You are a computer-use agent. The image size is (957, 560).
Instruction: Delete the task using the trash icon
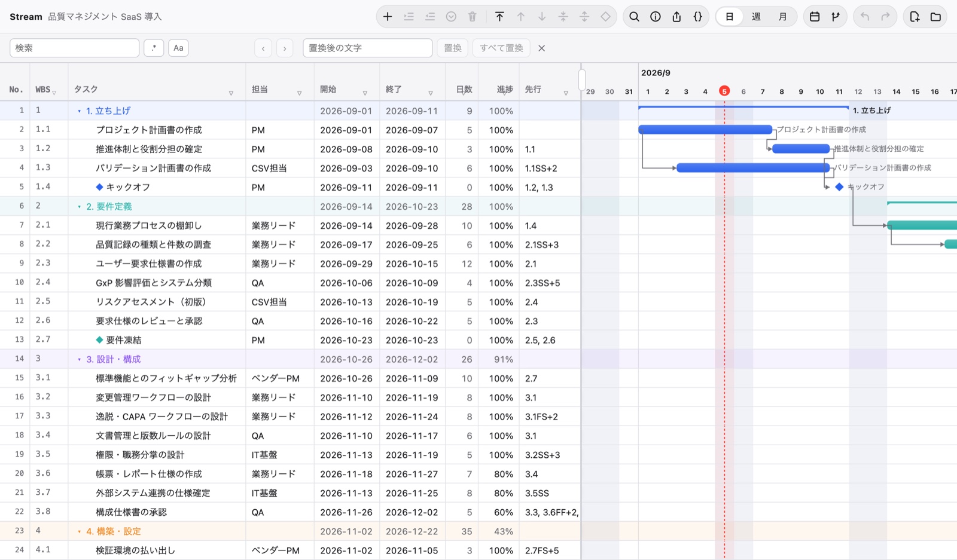point(473,17)
